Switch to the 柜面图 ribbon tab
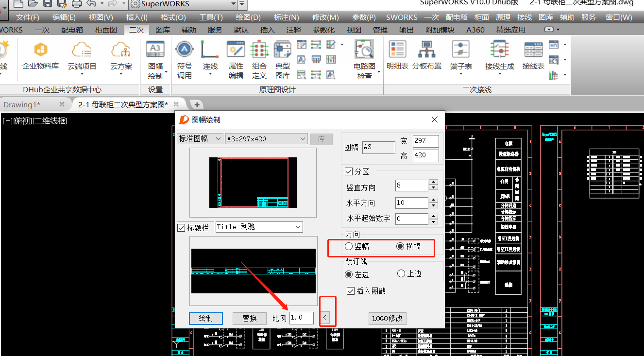Image resolution: width=644 pixels, height=356 pixels. coord(106,30)
